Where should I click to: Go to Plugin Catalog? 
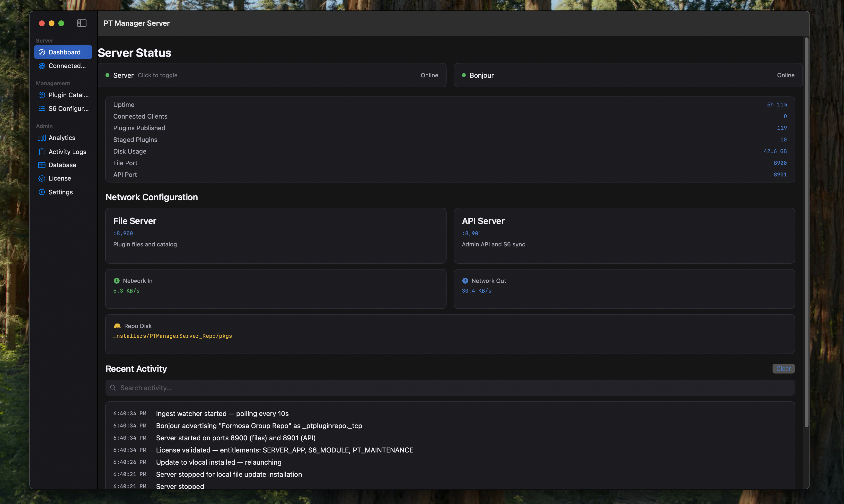click(63, 95)
